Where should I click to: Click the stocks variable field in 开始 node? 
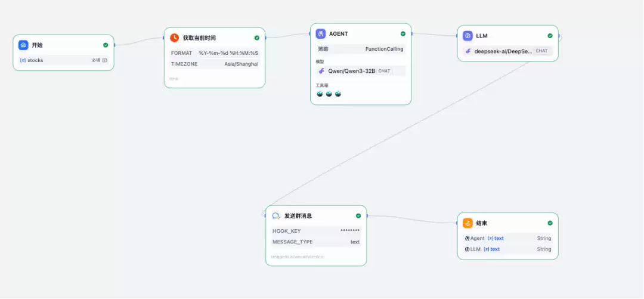coord(64,60)
